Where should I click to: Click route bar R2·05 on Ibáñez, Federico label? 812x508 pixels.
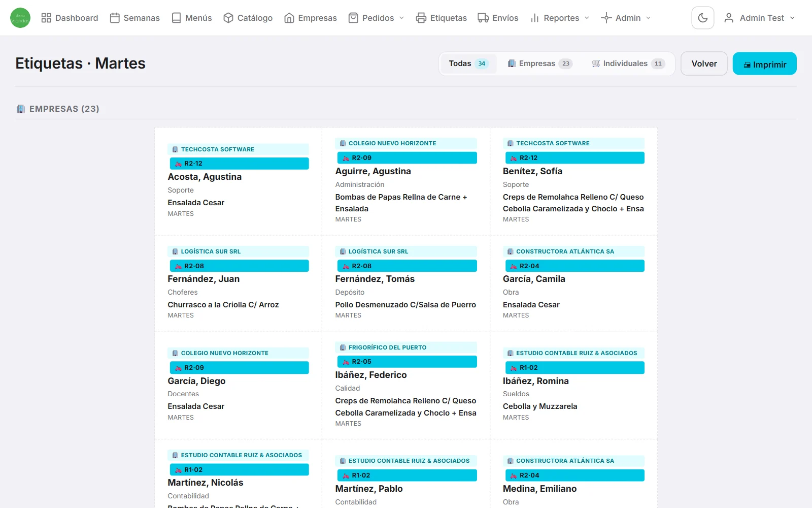pos(407,362)
